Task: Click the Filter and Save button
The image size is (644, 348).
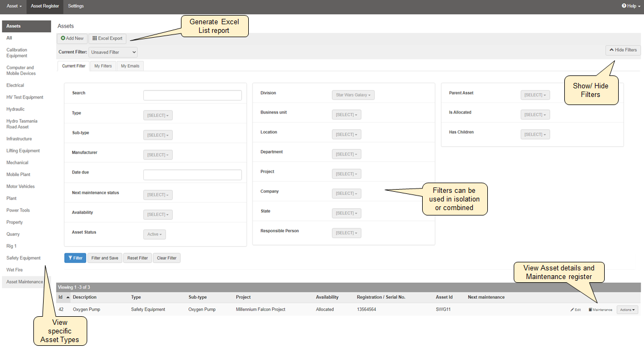Action: point(105,258)
